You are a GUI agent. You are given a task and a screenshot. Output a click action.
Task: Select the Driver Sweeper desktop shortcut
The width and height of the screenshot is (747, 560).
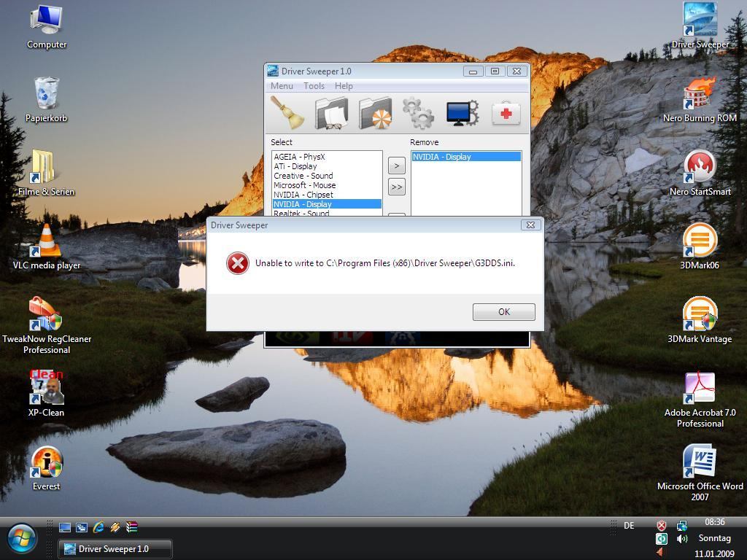click(700, 26)
